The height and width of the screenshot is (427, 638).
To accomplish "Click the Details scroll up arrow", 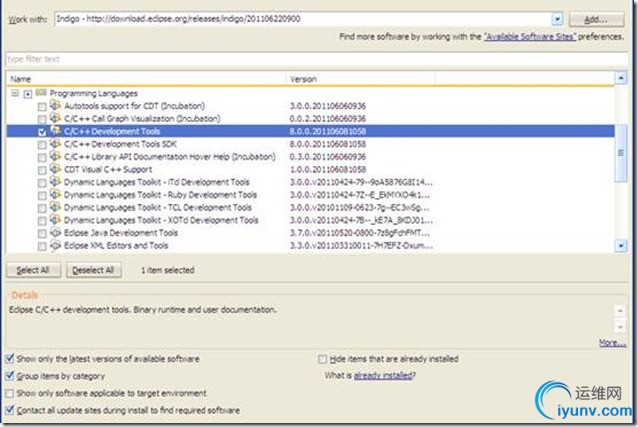I will (620, 311).
